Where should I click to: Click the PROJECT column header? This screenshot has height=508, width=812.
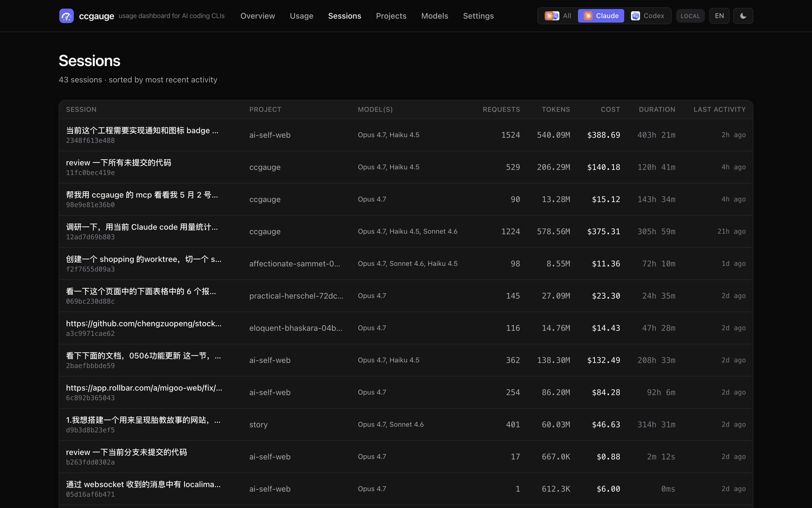click(265, 110)
